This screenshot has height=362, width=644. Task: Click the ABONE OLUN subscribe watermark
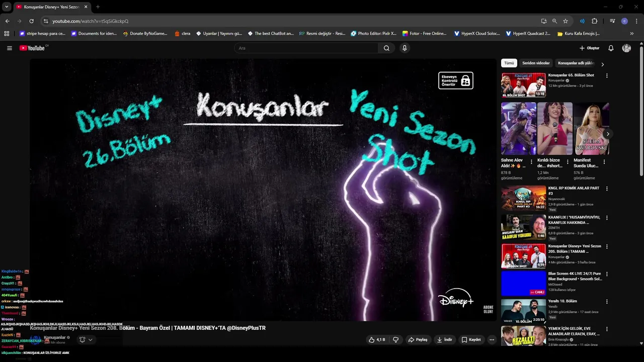pyautogui.click(x=488, y=309)
